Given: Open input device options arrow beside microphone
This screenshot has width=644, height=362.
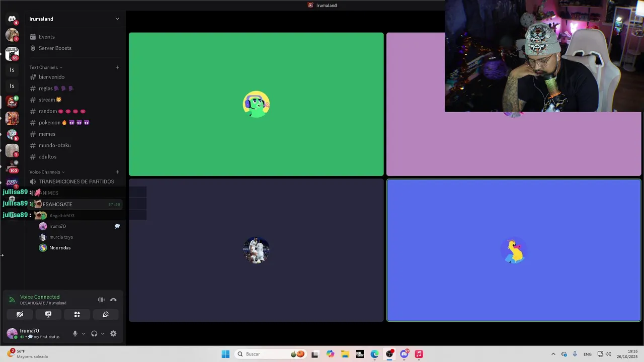Looking at the screenshot, I should click(84, 333).
